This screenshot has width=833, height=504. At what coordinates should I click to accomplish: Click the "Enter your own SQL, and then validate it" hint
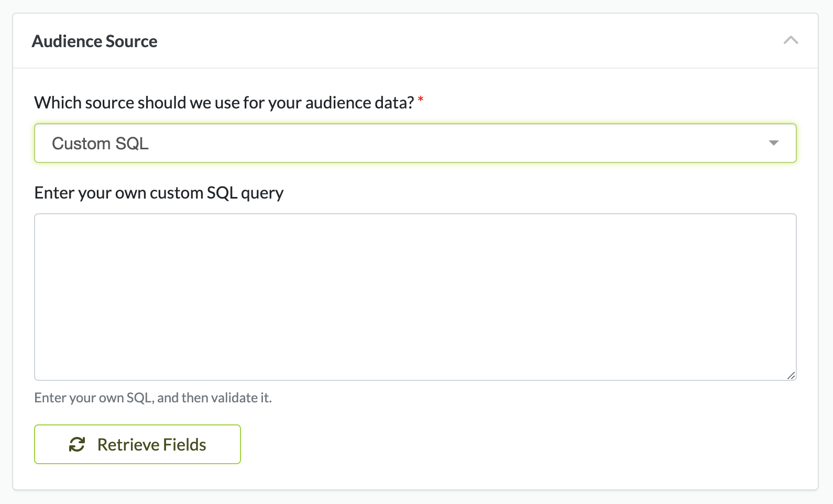[152, 398]
